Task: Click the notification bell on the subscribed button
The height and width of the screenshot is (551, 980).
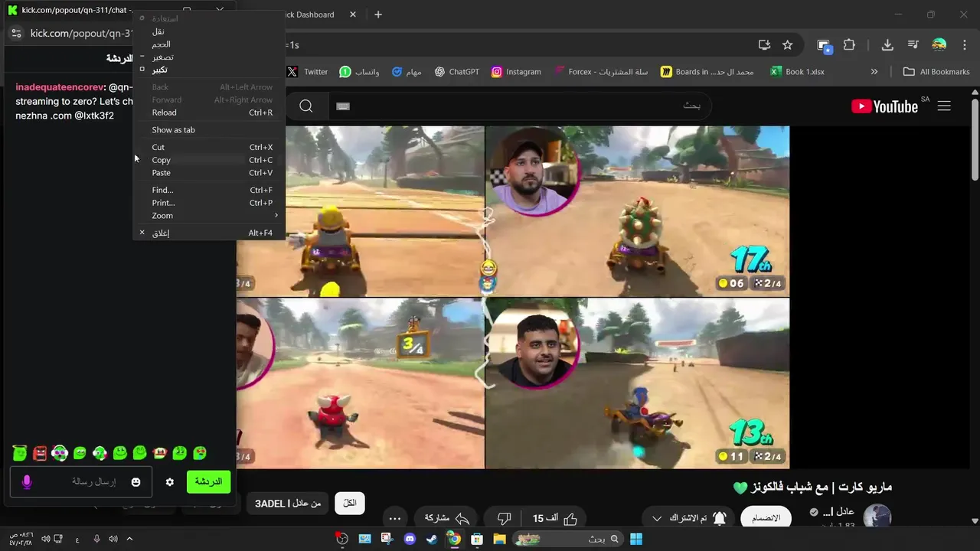Action: (x=720, y=518)
